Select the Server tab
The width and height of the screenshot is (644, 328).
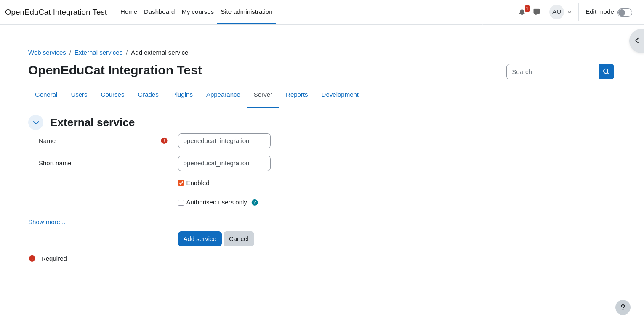point(263,95)
